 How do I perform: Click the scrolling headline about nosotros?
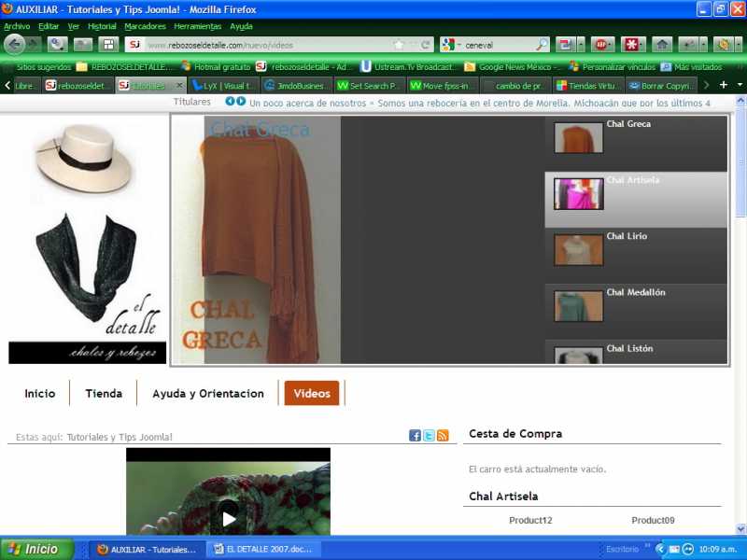(480, 103)
